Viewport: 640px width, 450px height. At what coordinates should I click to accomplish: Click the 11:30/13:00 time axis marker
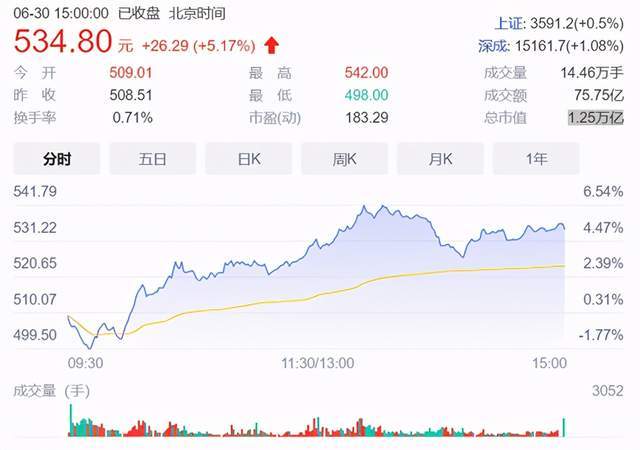coord(318,363)
